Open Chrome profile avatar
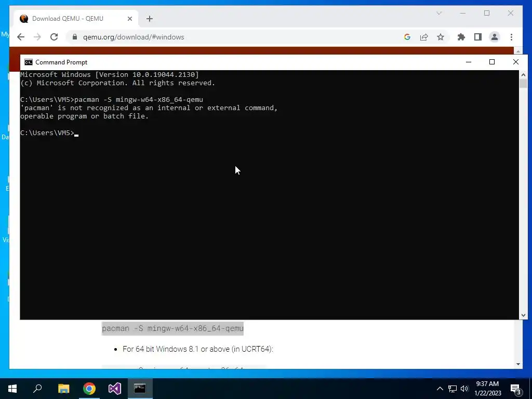This screenshot has width=532, height=399. pos(495,37)
